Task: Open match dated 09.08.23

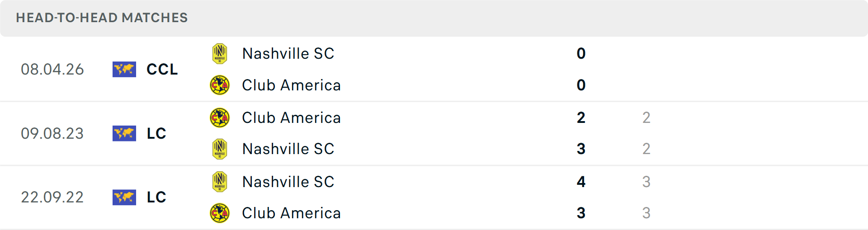Action: coord(52,133)
